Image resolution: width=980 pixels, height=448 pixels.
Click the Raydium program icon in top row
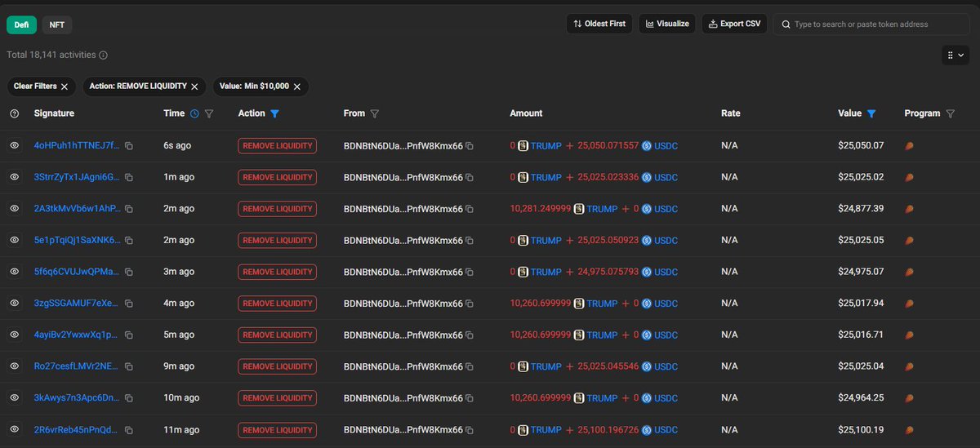tap(910, 146)
